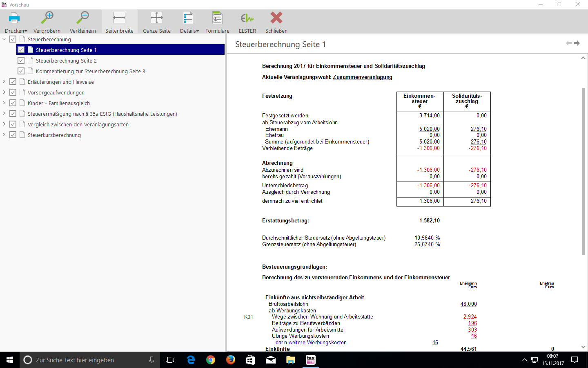Expand Steuerkurzberechnung tree node
Screen dimensions: 588x368
[4, 135]
